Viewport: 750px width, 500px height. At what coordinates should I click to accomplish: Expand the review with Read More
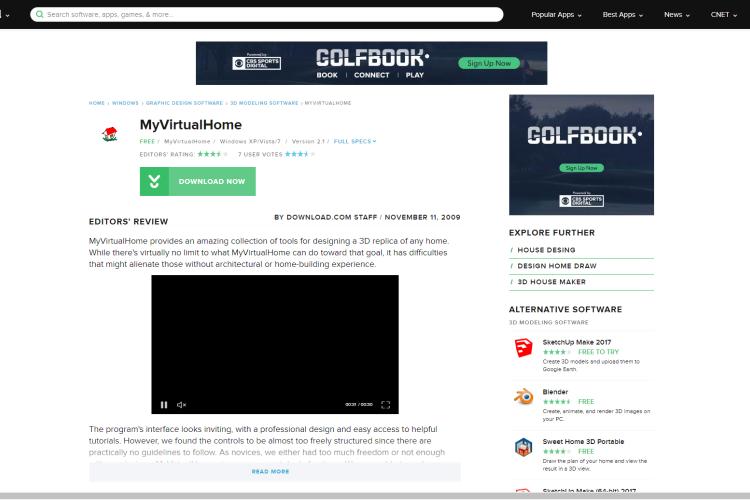point(270,471)
